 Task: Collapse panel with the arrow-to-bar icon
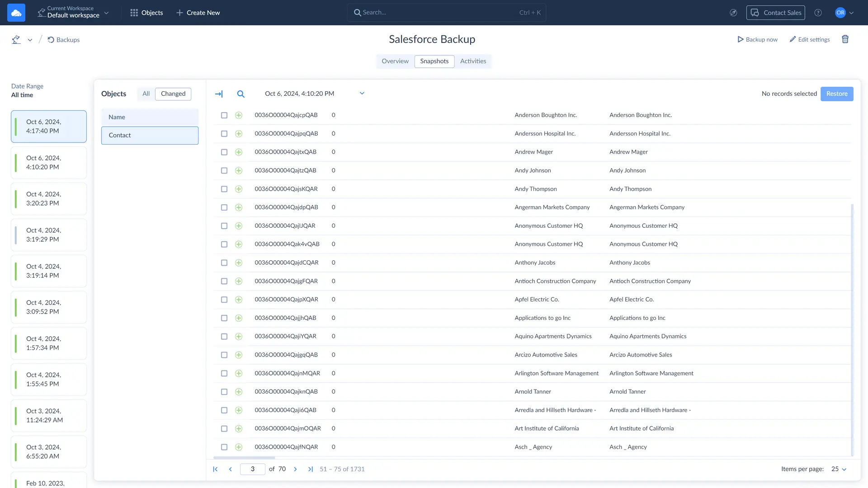[219, 94]
